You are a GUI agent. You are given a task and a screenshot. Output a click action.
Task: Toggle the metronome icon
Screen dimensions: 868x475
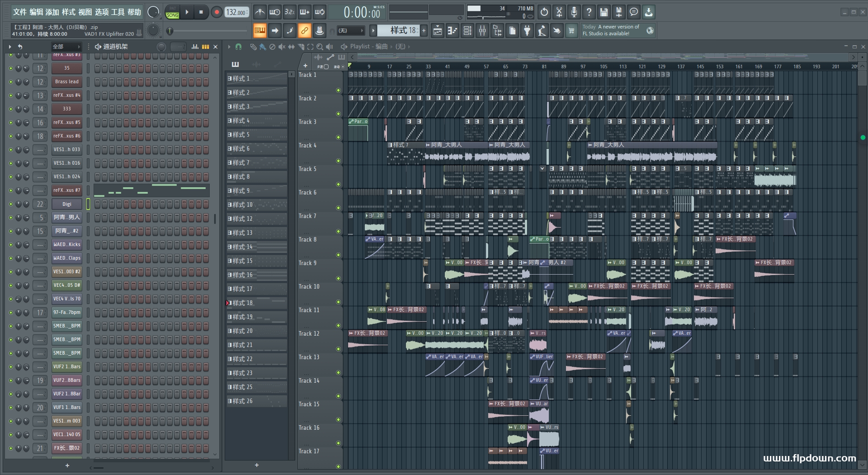pyautogui.click(x=259, y=12)
